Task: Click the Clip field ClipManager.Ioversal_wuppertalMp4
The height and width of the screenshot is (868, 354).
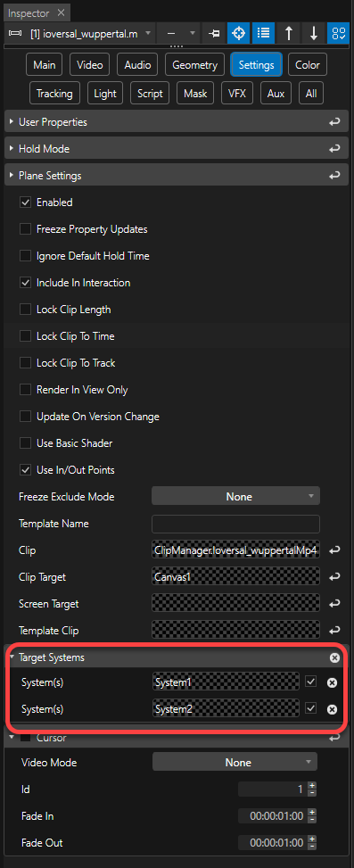Action: (235, 550)
